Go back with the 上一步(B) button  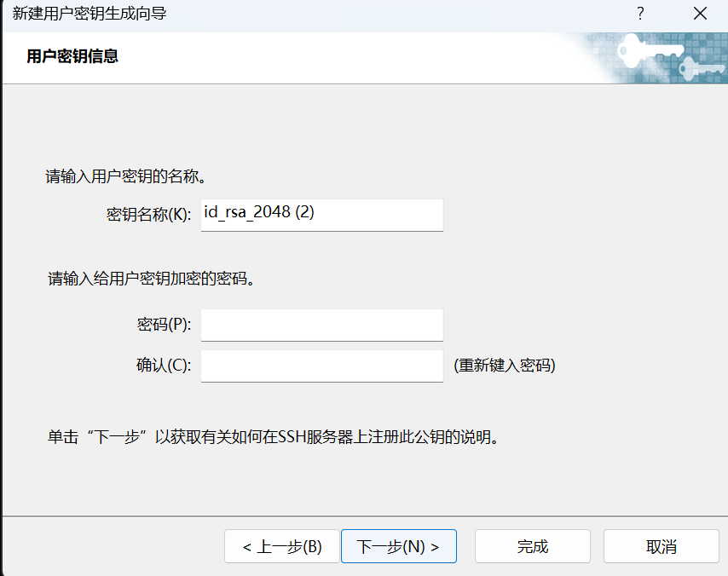(x=281, y=546)
